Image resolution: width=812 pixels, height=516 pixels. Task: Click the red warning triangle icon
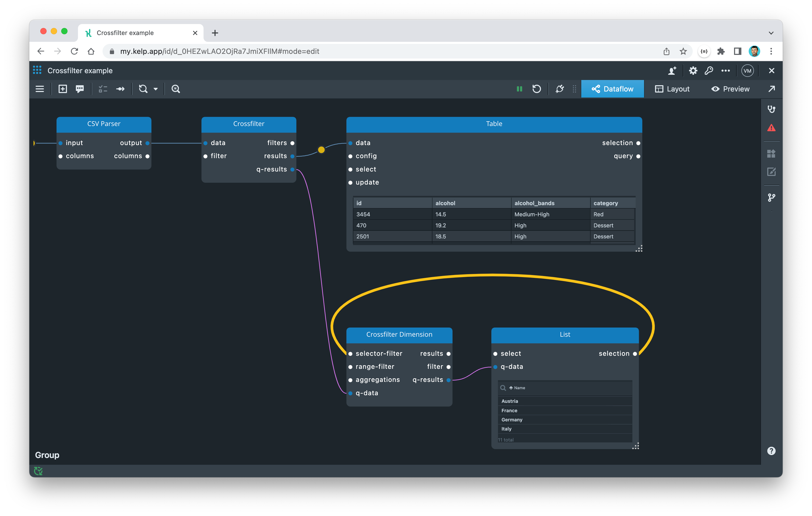point(771,128)
